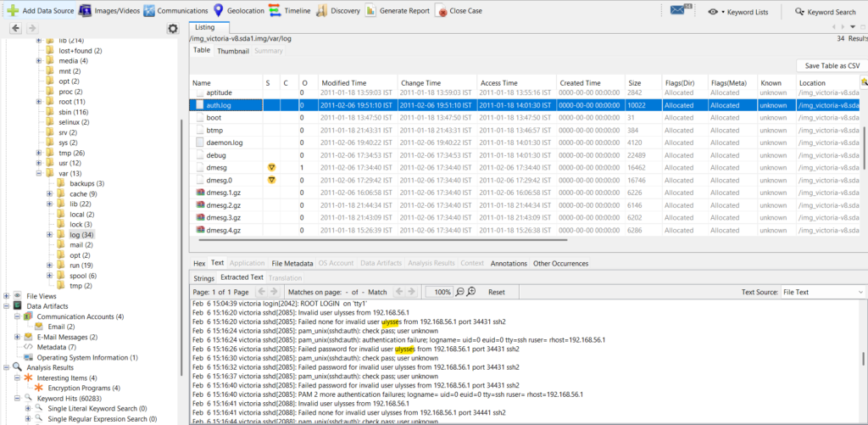Select the log (34) folder

(82, 234)
